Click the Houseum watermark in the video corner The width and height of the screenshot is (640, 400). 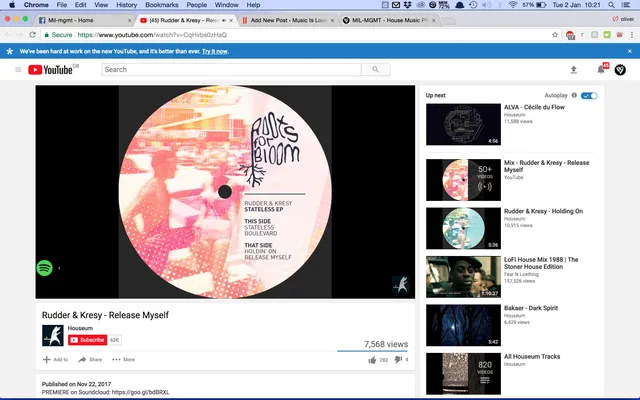[400, 284]
